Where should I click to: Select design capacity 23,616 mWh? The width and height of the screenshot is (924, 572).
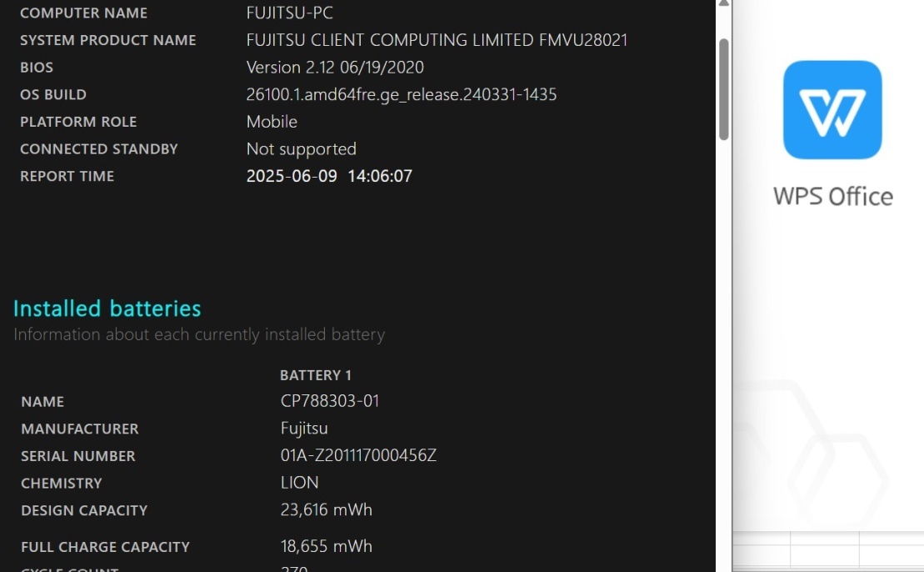tap(327, 510)
